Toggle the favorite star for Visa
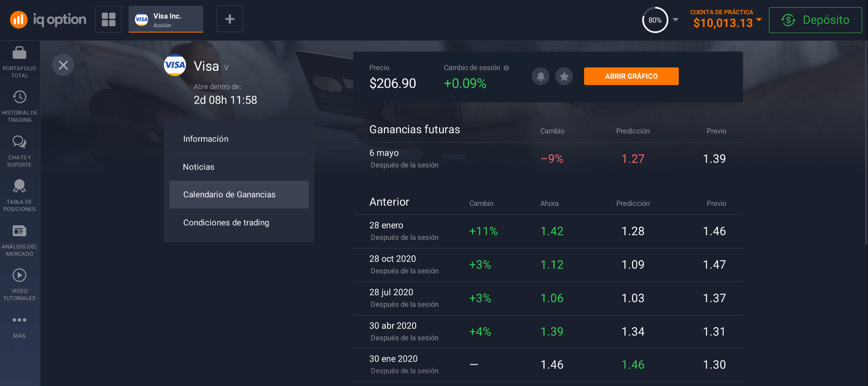Viewport: 868px width, 386px height. pyautogui.click(x=564, y=76)
